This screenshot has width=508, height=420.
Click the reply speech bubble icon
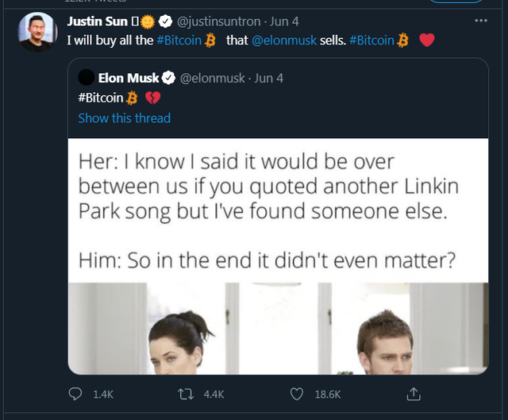(75, 394)
